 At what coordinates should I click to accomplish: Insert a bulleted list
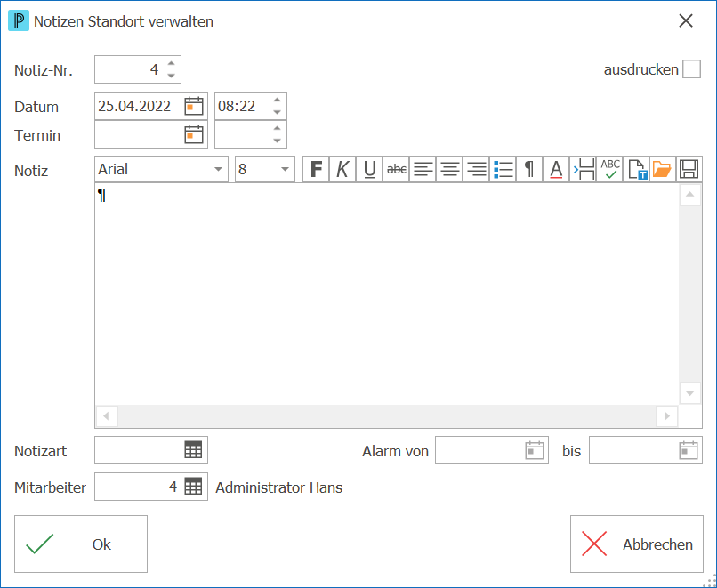[x=503, y=169]
